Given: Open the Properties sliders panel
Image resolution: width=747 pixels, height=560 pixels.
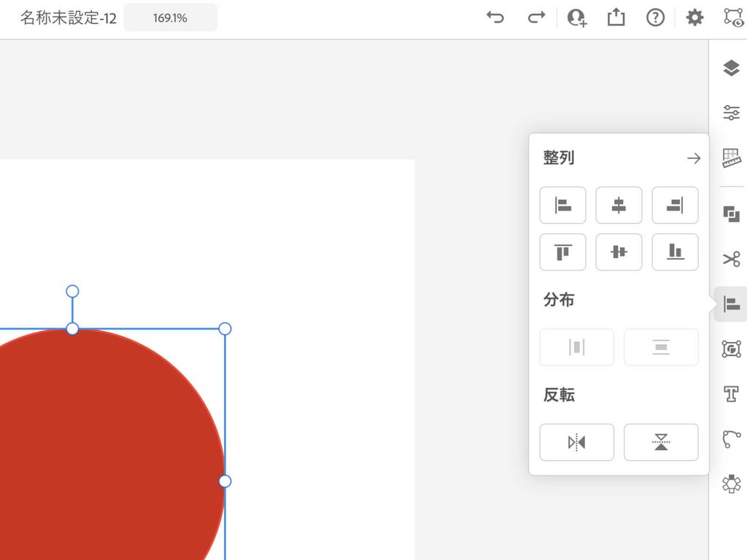Looking at the screenshot, I should click(x=731, y=113).
